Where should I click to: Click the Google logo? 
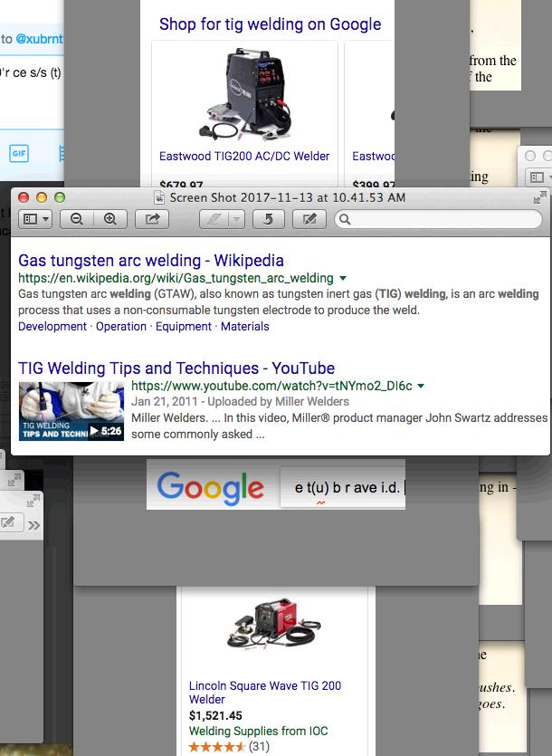point(210,487)
